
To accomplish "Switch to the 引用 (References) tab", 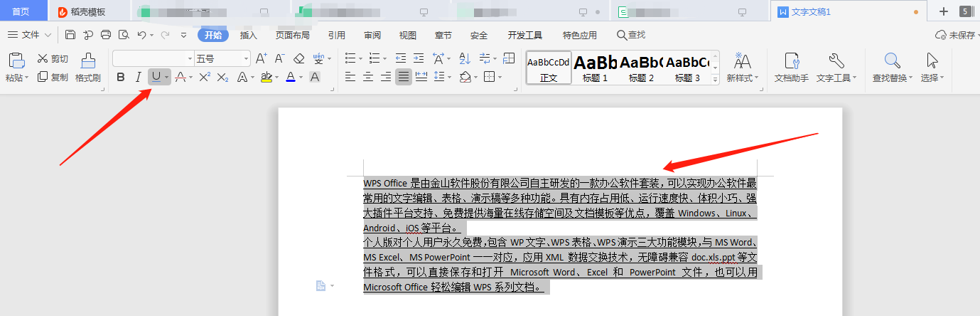I will 337,35.
